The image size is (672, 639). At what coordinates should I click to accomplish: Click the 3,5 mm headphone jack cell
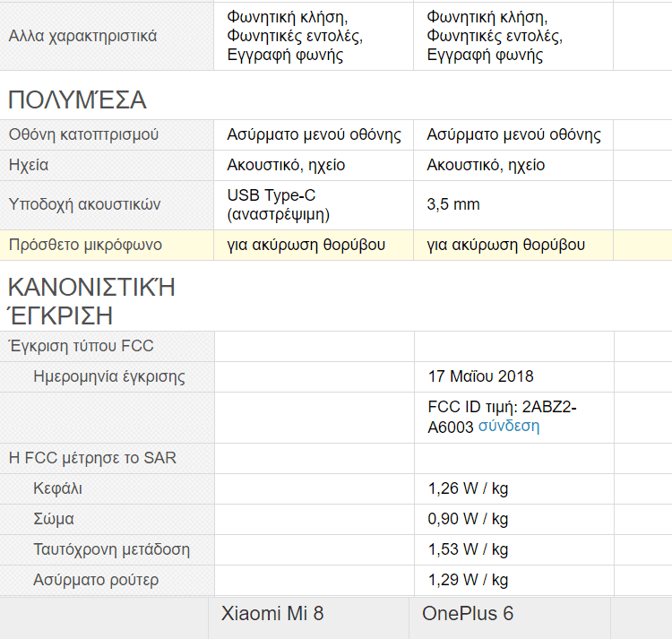click(x=453, y=204)
